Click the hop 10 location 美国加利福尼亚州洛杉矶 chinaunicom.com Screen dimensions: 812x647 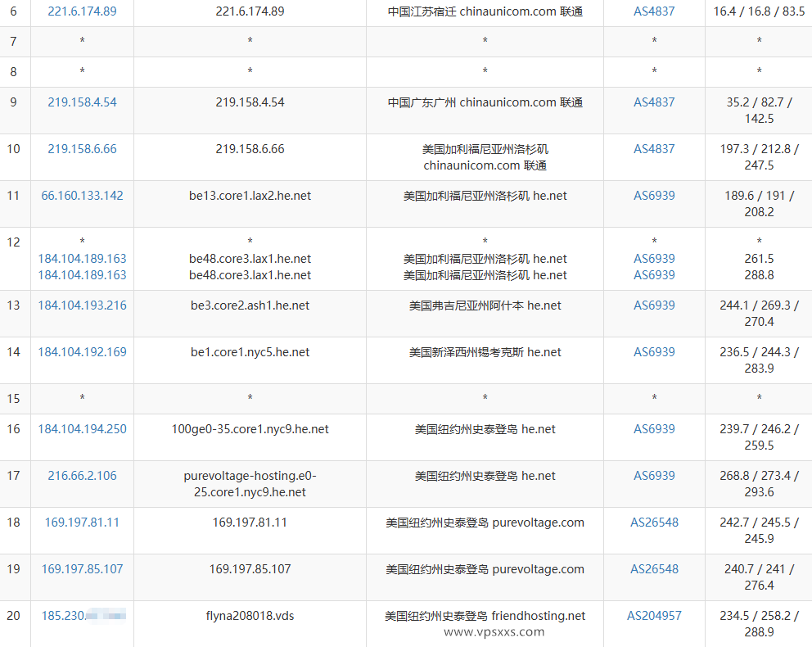click(x=485, y=157)
